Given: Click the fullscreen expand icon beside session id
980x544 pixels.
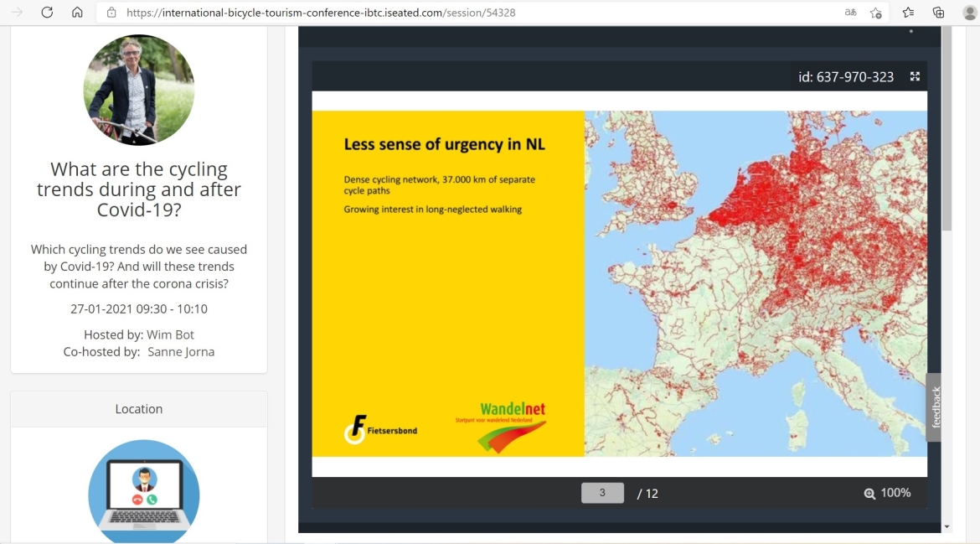Looking at the screenshot, I should click(915, 76).
